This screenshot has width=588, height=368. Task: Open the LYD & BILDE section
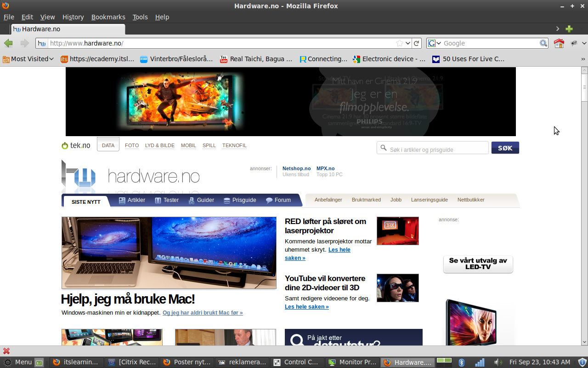pos(160,145)
